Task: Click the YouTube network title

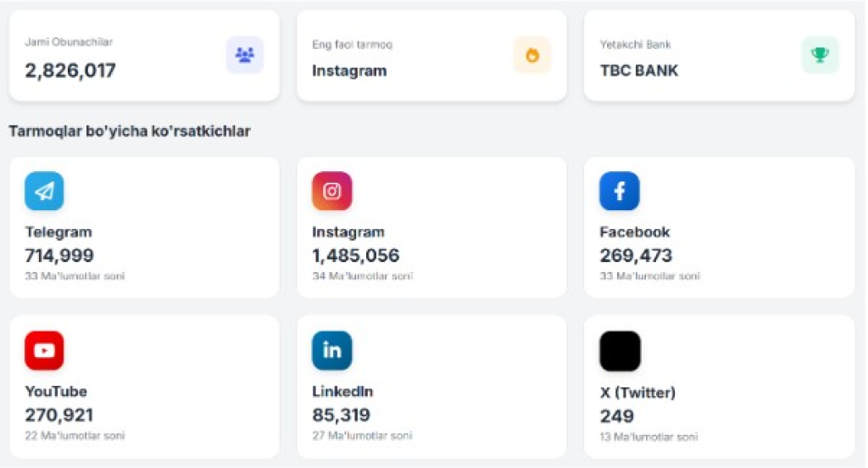Action: (x=56, y=392)
